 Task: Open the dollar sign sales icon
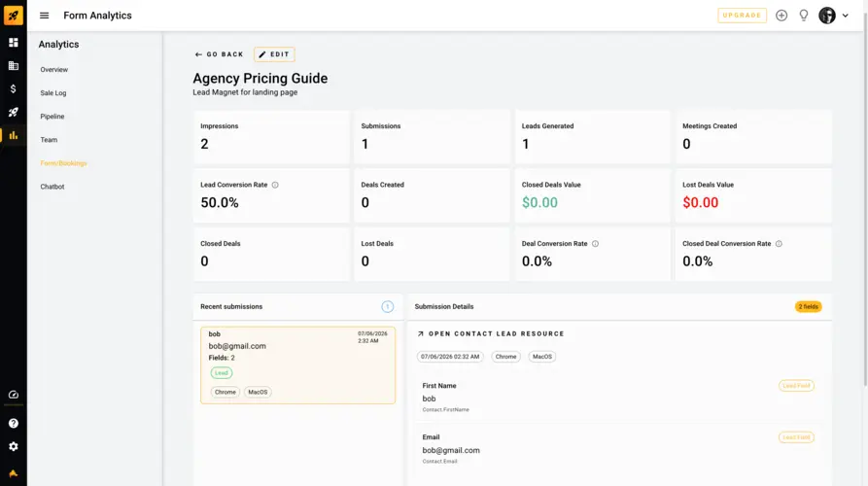click(x=14, y=89)
